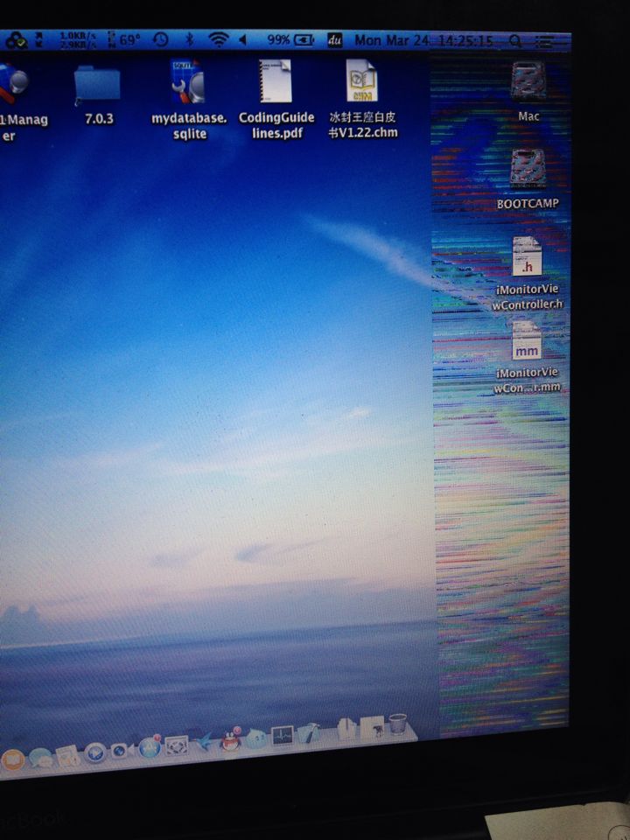Select the Mac hard drive icon
The height and width of the screenshot is (840, 630).
[x=528, y=81]
